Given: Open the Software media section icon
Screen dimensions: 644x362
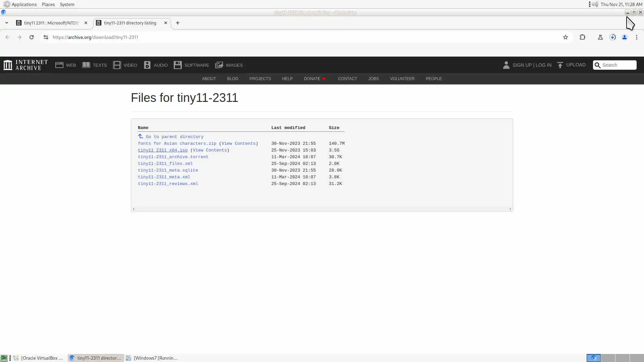Looking at the screenshot, I should click(178, 65).
